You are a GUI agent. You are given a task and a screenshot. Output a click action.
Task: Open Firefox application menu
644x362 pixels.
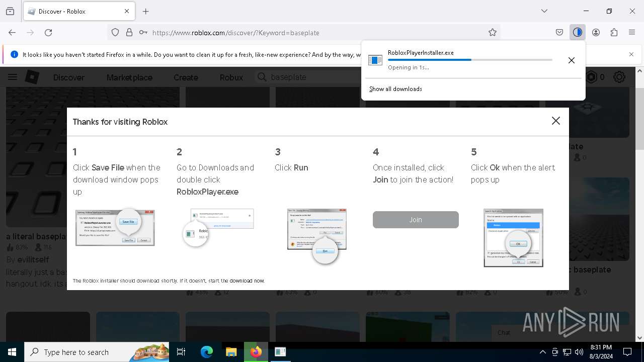point(632,32)
